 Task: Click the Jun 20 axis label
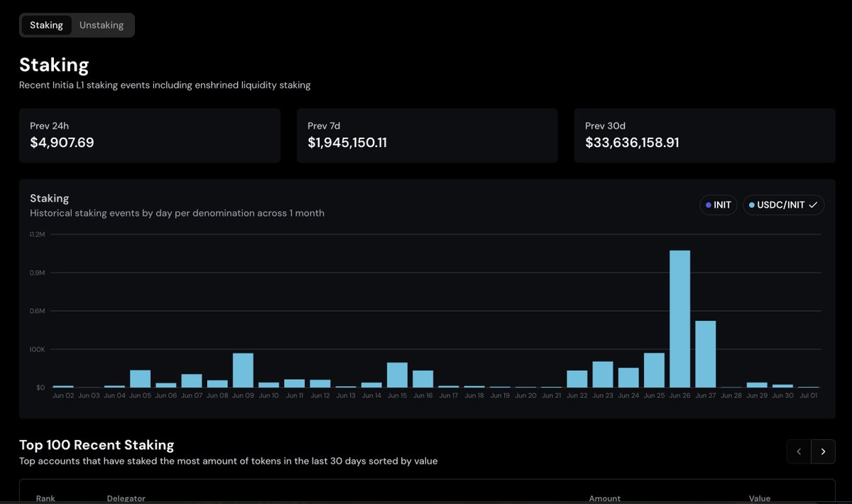pos(525,395)
